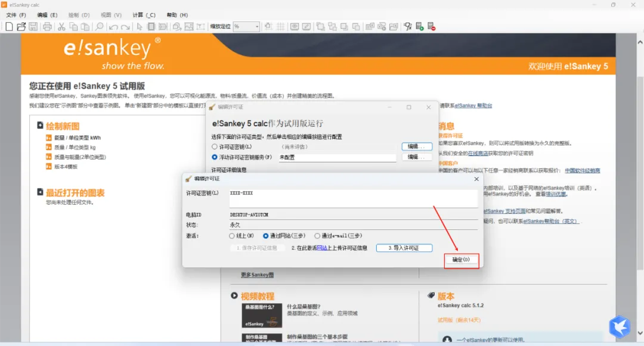This screenshot has height=346, width=644.
Task: Create a new diagram with the blank-page icon
Action: pos(9,27)
